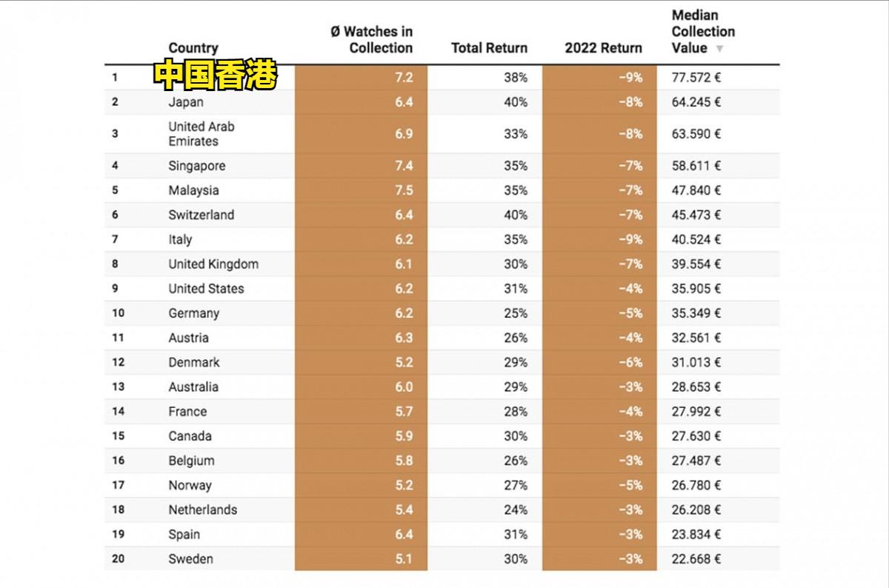Select the yellow 中国香港 label
Image resolution: width=889 pixels, height=588 pixels.
point(216,76)
